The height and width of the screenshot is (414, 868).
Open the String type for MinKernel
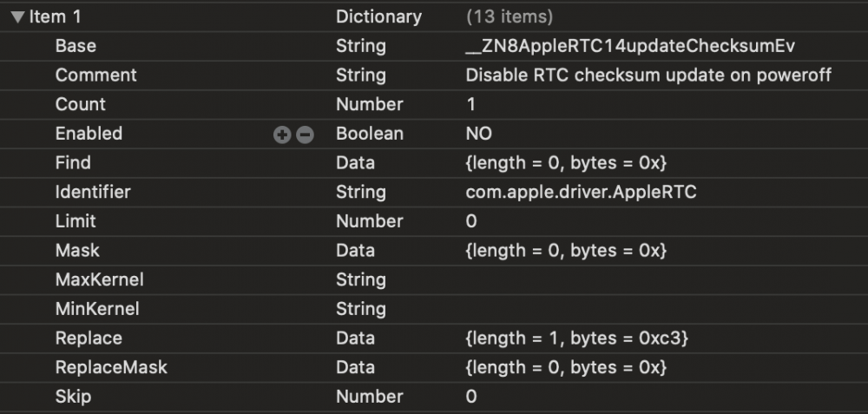(x=361, y=309)
